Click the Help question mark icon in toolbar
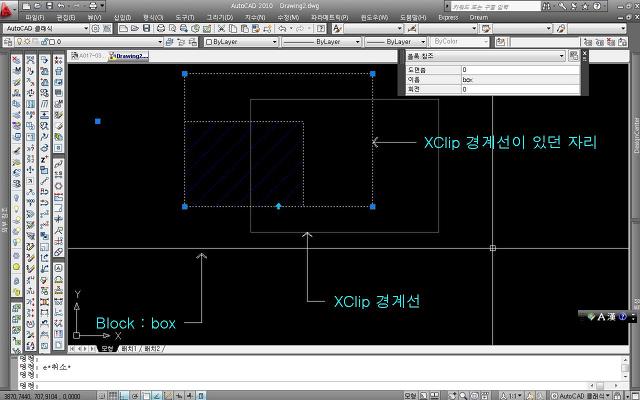The width and height of the screenshot is (640, 400). coord(321,28)
